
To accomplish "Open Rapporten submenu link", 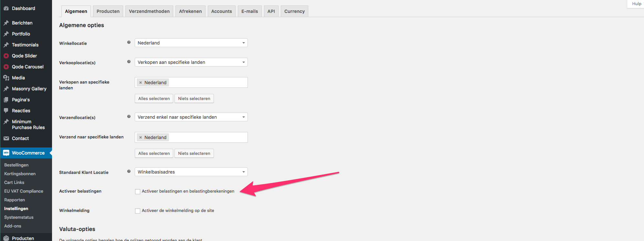I will pyautogui.click(x=15, y=200).
